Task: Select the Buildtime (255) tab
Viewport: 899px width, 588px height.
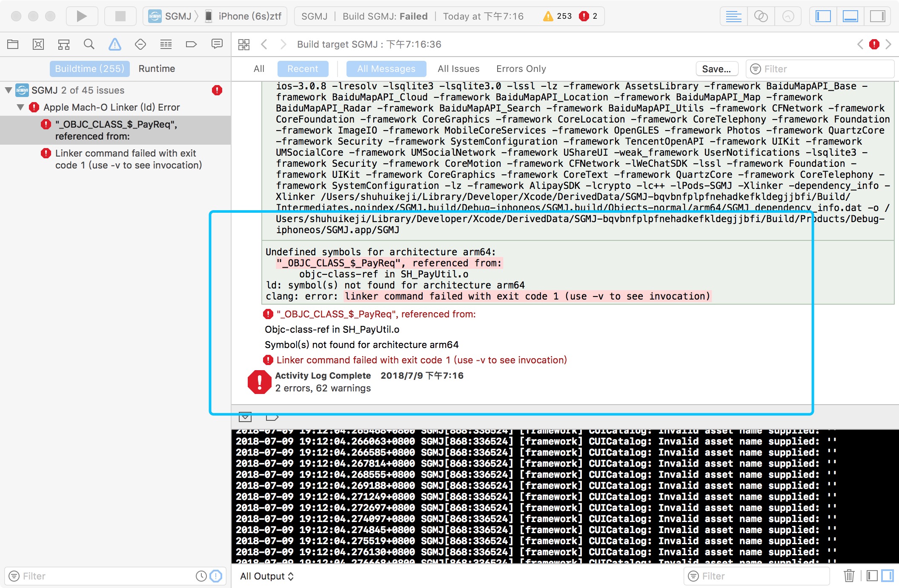Action: click(x=90, y=69)
